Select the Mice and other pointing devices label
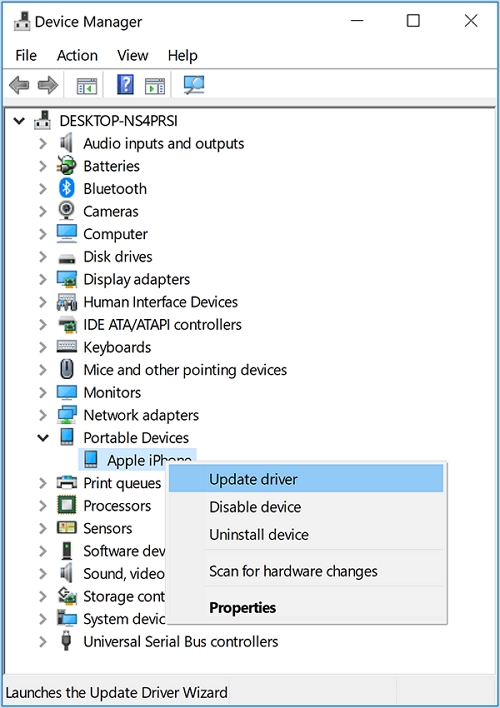 tap(185, 369)
